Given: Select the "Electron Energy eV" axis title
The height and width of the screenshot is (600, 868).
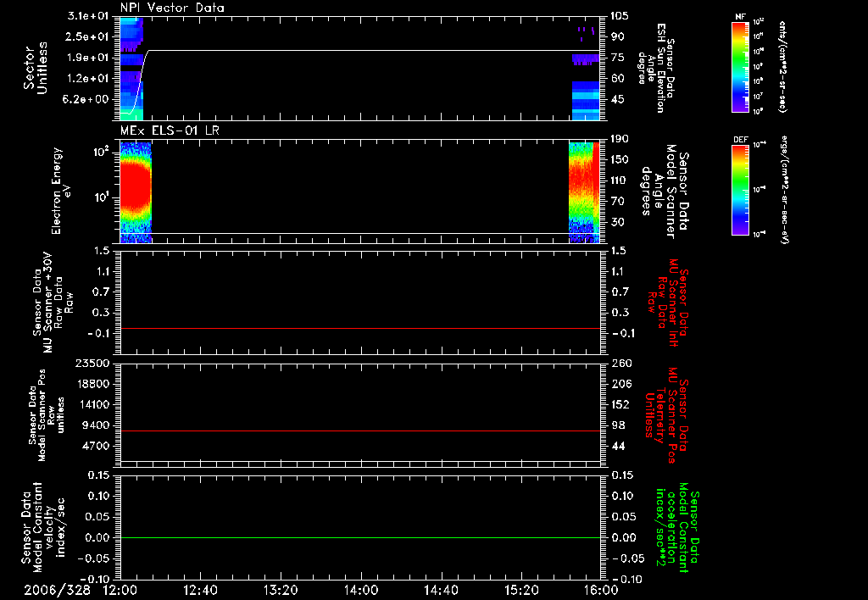Looking at the screenshot, I should (60, 191).
